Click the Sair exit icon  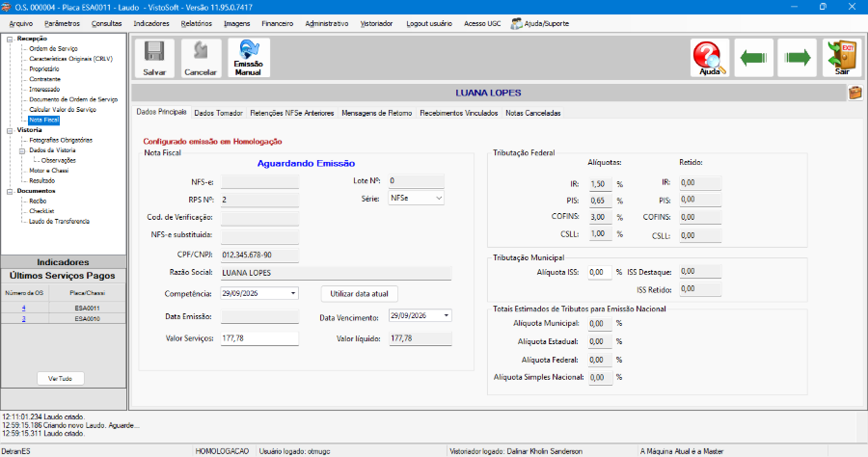tap(842, 58)
